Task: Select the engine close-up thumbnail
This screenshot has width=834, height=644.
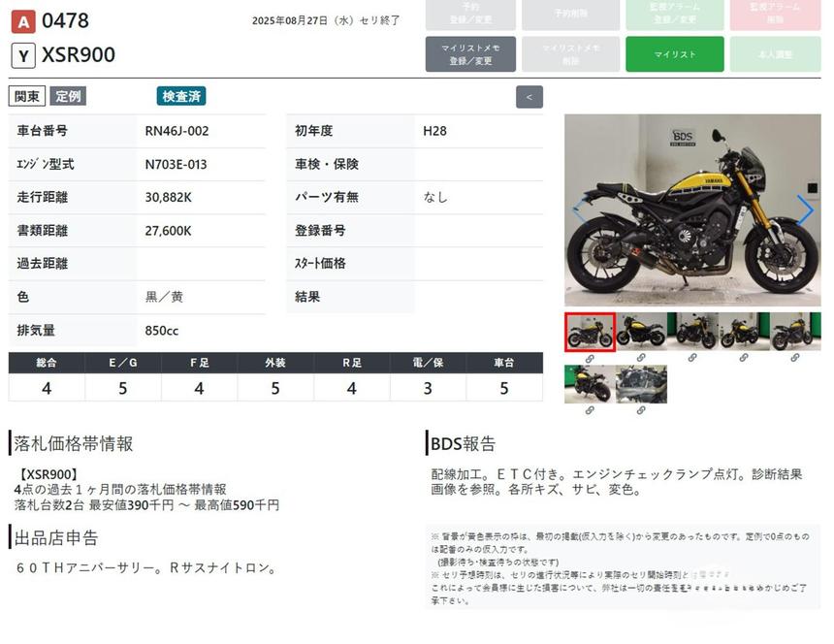Action: [641, 384]
